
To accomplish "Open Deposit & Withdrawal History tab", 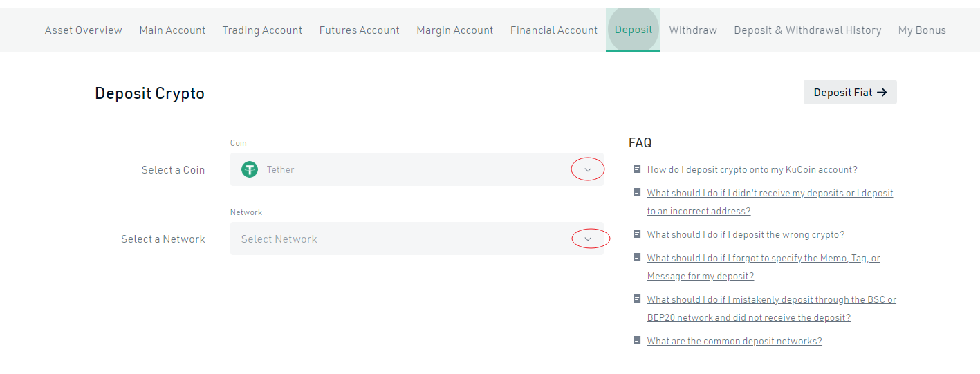I will [x=808, y=30].
